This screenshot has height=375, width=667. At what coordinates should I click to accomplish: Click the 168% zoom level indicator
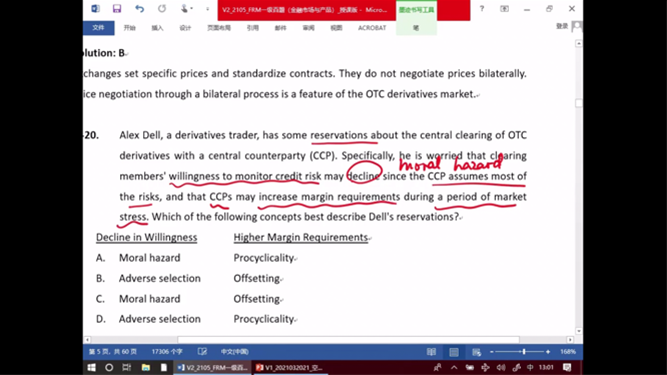pos(568,352)
